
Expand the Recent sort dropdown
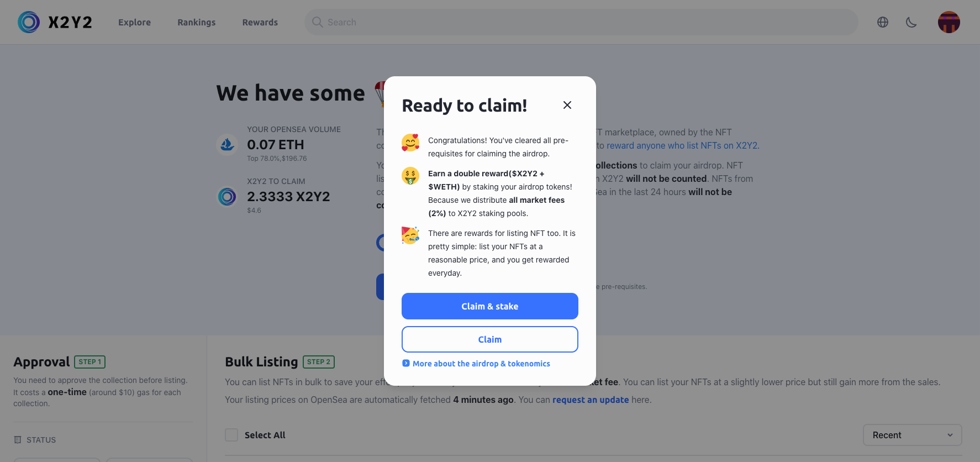pyautogui.click(x=913, y=435)
